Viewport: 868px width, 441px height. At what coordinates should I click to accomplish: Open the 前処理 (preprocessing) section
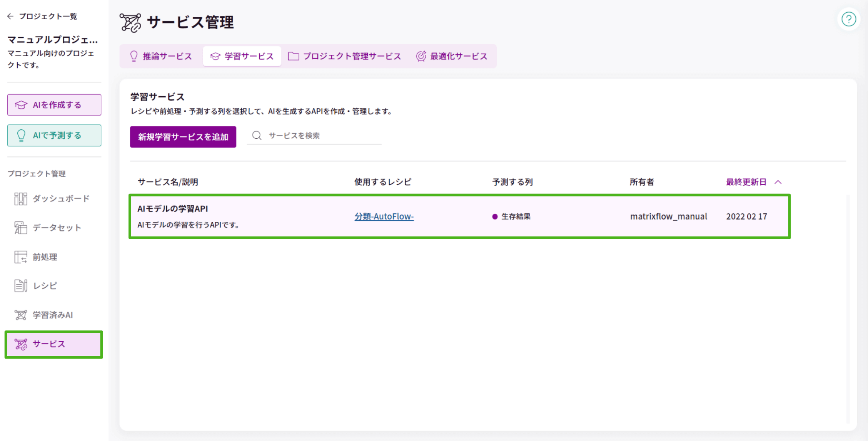click(45, 257)
